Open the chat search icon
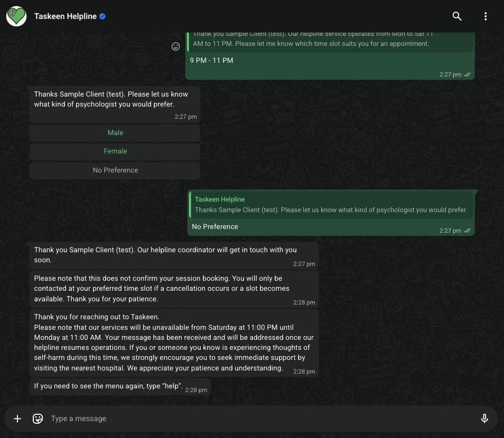Image resolution: width=504 pixels, height=438 pixels. (457, 16)
